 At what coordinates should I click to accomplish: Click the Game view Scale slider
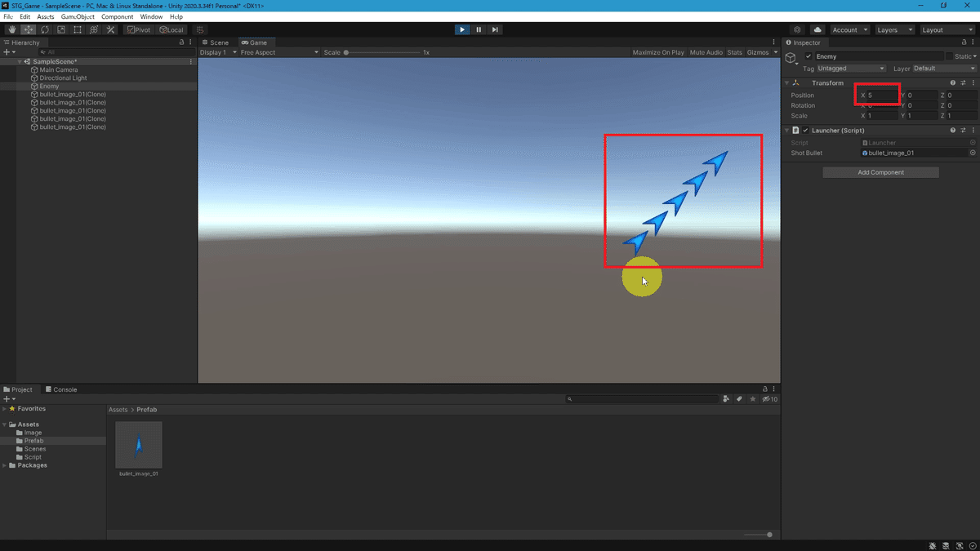point(381,52)
